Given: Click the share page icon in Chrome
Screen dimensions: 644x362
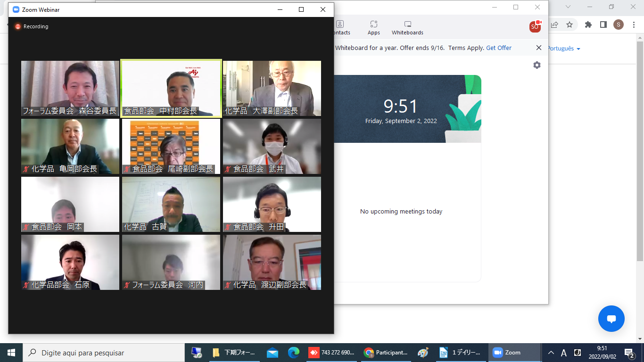Looking at the screenshot, I should click(x=555, y=25).
